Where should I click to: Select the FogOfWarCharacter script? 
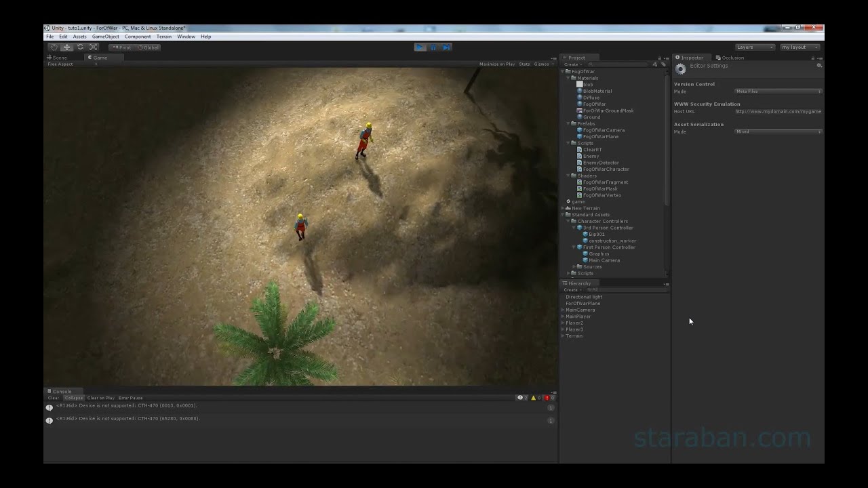coord(602,169)
